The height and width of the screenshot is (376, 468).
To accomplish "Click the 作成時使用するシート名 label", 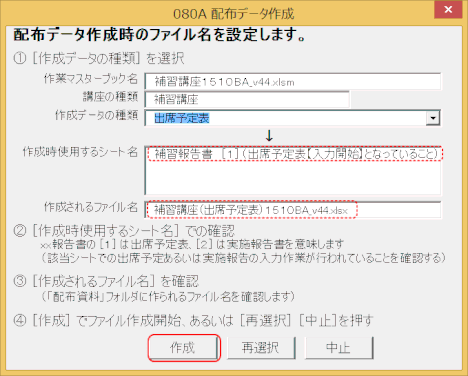I will [x=80, y=152].
